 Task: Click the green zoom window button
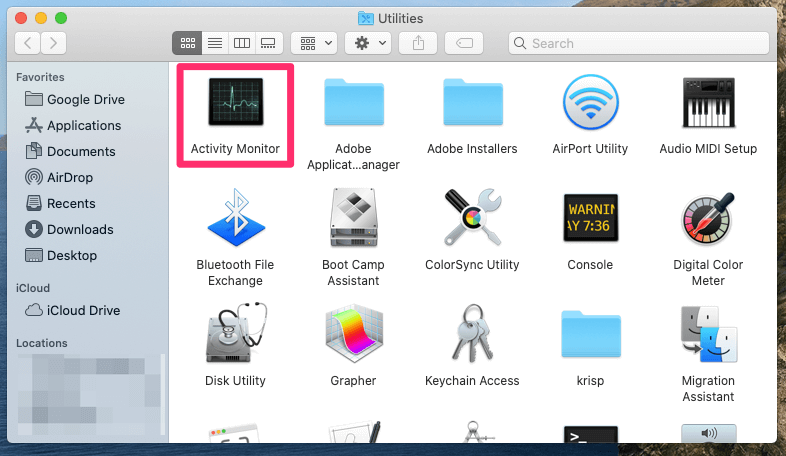point(61,18)
